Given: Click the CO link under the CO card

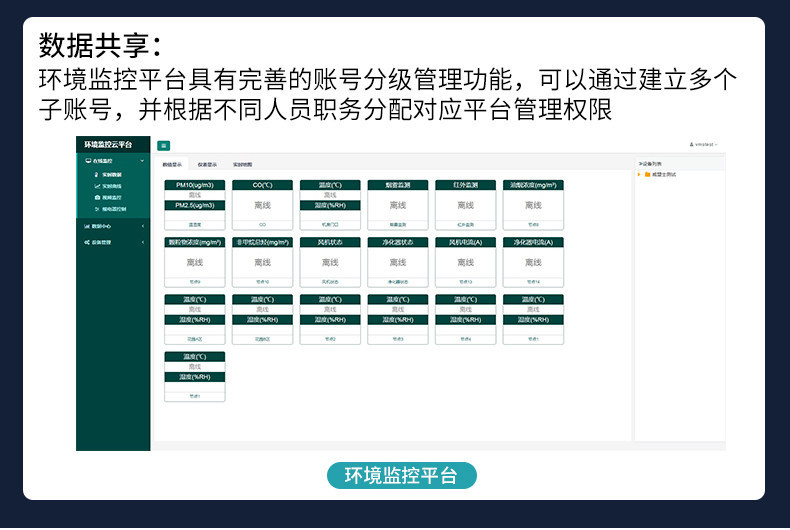Looking at the screenshot, I should pos(262,225).
